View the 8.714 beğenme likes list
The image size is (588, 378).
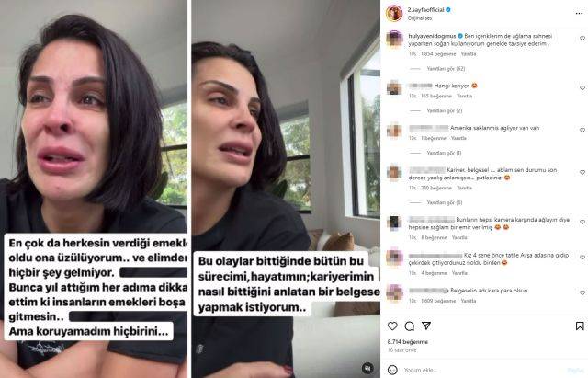pos(408,342)
